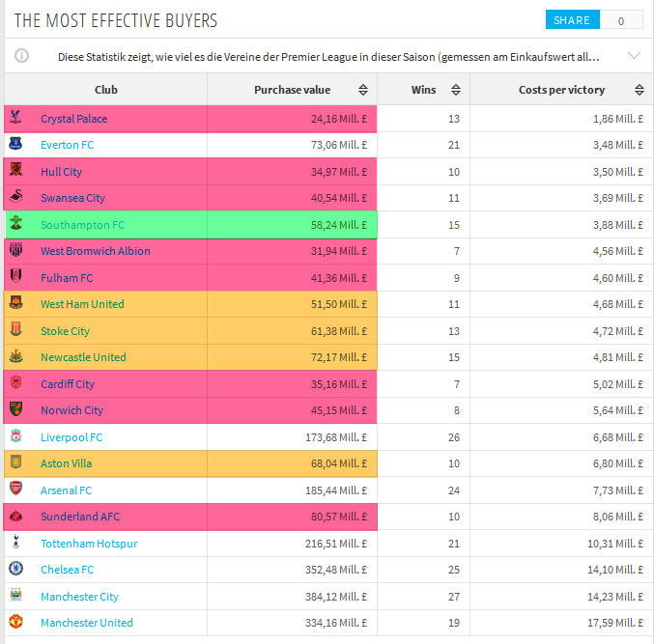Select Arsenal's cost per victory 7,73 Mill. £

(618, 490)
